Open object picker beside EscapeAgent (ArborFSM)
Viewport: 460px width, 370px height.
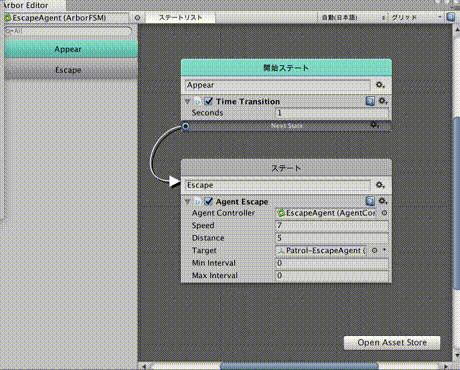(137, 18)
